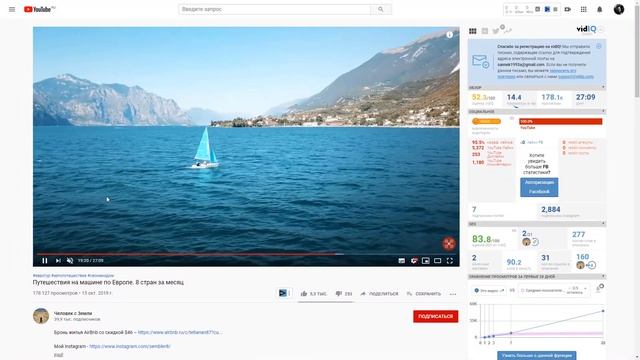The image size is (640, 360).
Task: Focus the YouTube search field
Action: (274, 9)
